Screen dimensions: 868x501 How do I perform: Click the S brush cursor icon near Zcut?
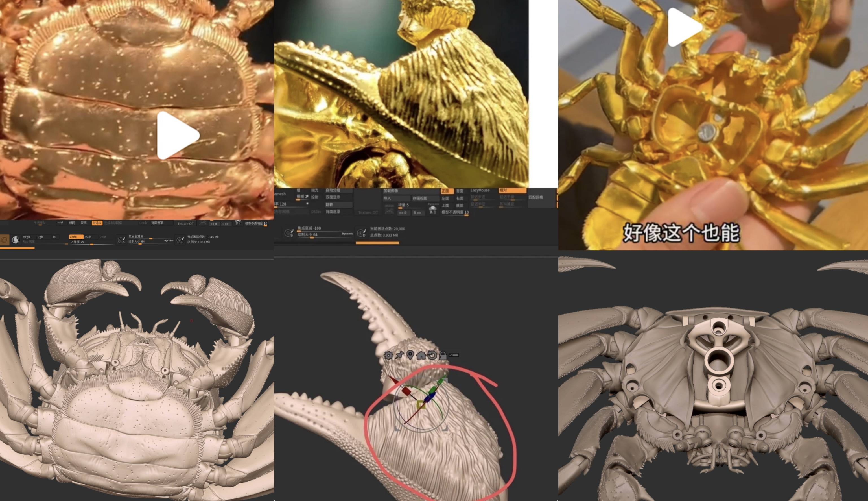coord(121,240)
